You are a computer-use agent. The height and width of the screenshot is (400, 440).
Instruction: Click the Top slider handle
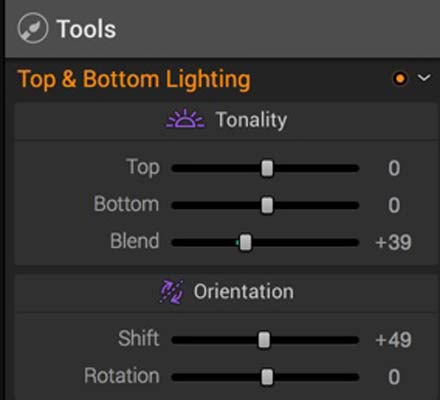(x=267, y=168)
